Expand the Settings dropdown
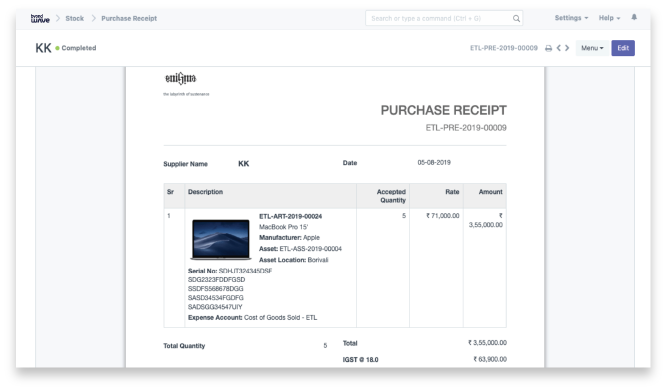The height and width of the screenshot is (390, 666). coord(571,18)
